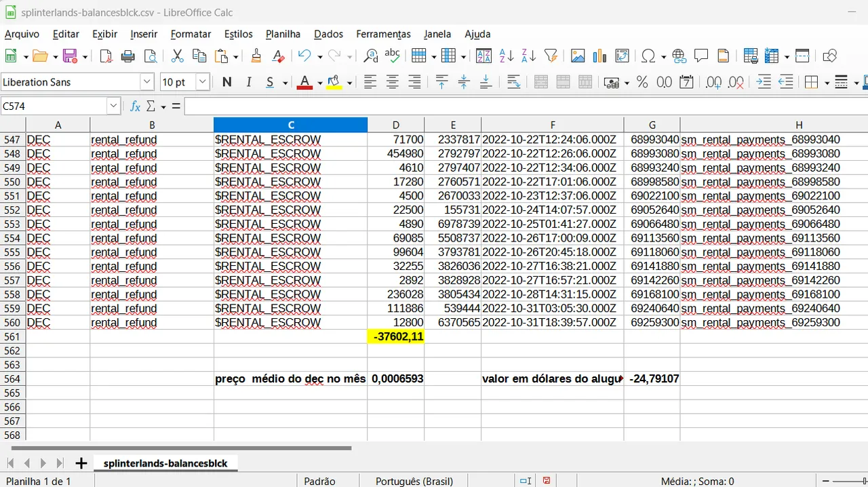Align cell content to top
The image size is (868, 487).
[442, 82]
